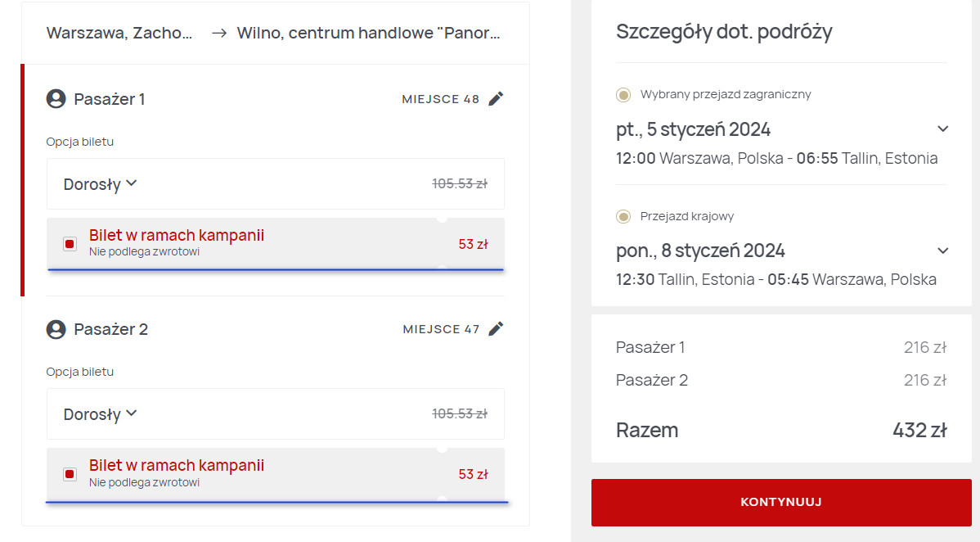Click the route arrow icon in header

pyautogui.click(x=218, y=34)
